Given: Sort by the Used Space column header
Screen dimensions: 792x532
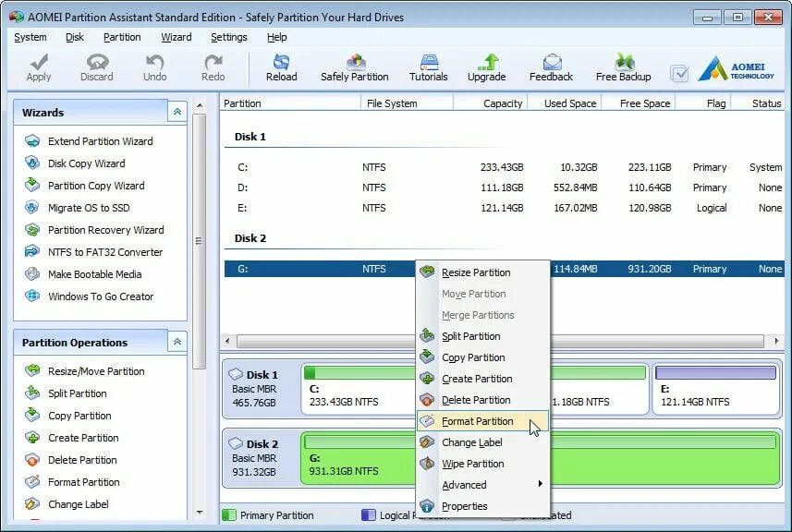Looking at the screenshot, I should pos(565,103).
